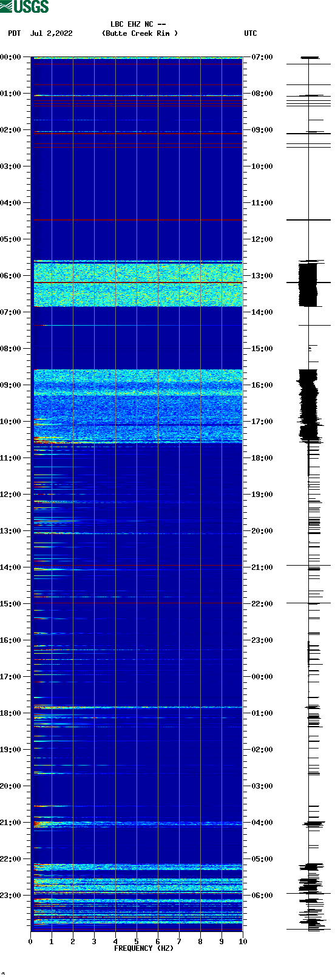Click the PDT time label '03:00'
The width and height of the screenshot is (335, 980).
coord(10,166)
